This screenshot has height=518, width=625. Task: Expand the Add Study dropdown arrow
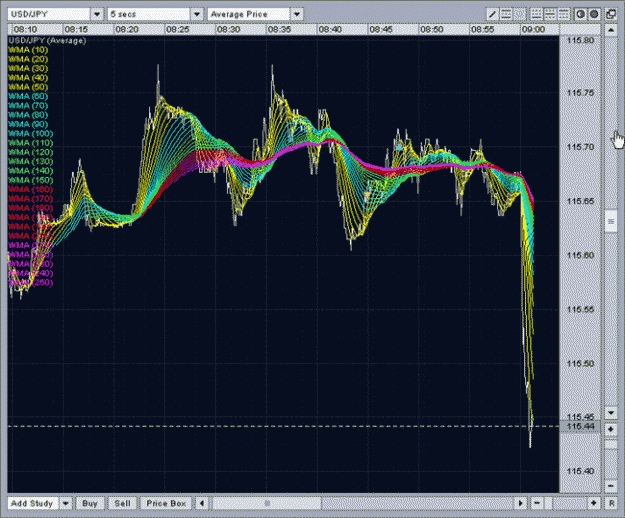click(x=65, y=503)
